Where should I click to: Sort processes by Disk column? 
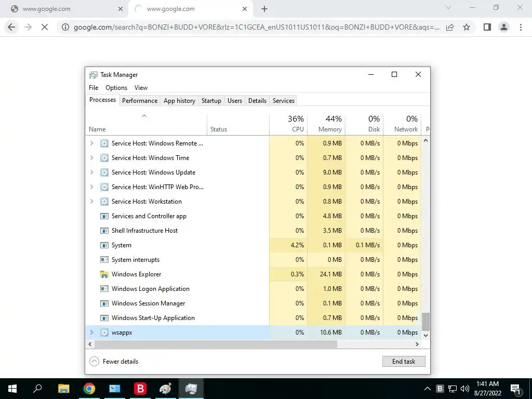[x=364, y=124]
